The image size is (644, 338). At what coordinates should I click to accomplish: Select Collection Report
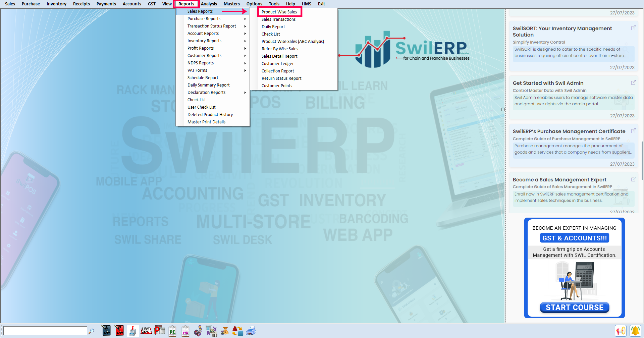(278, 71)
